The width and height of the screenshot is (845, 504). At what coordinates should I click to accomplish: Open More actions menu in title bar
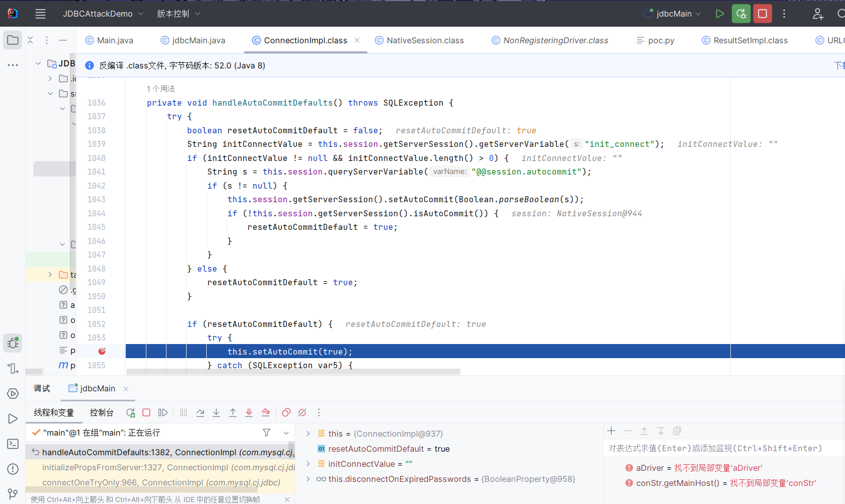784,14
